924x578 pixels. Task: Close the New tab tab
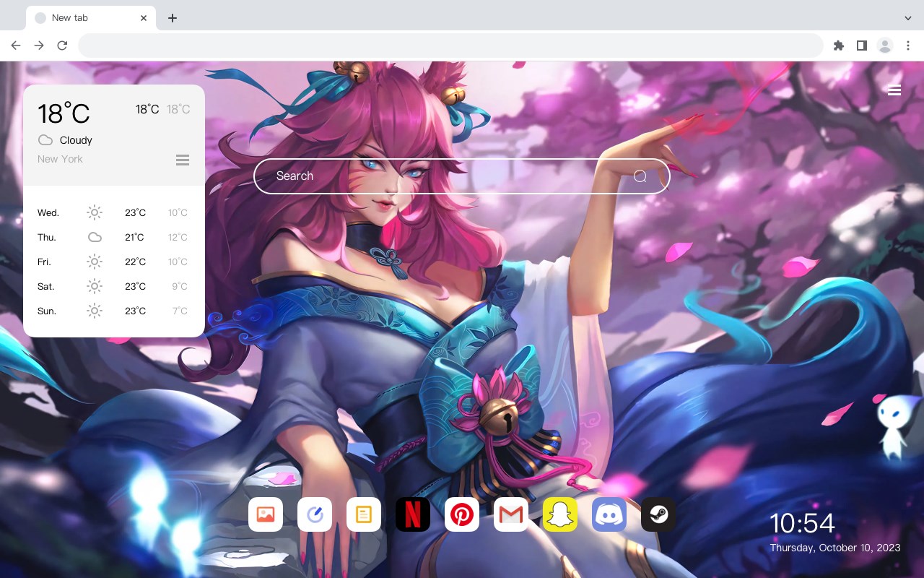click(x=144, y=18)
